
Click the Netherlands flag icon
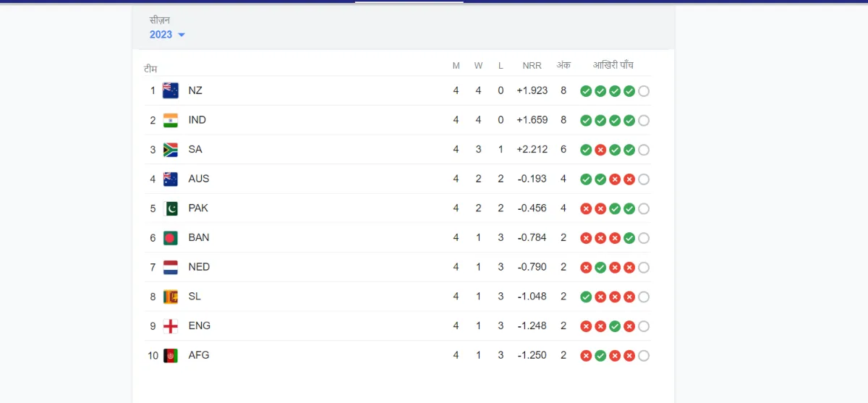[x=171, y=267]
